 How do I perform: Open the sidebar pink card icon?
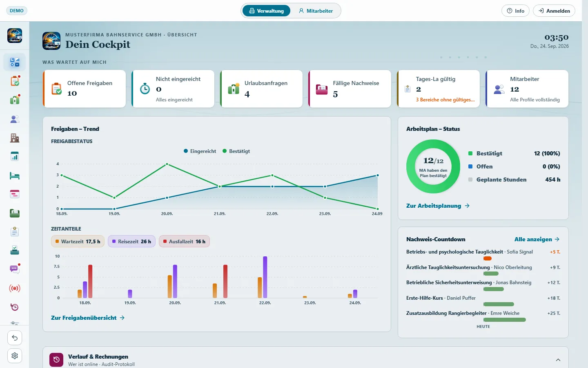click(15, 194)
